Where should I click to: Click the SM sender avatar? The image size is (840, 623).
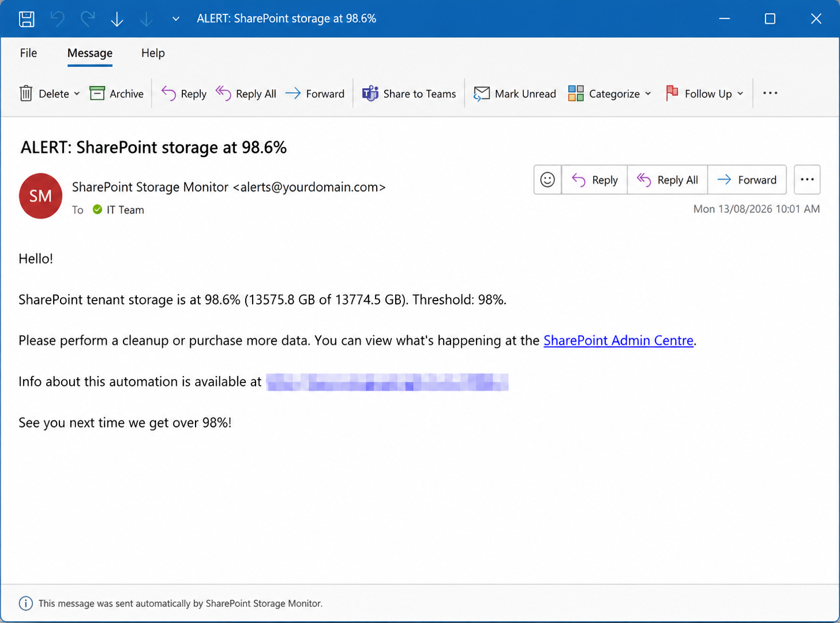[x=40, y=196]
